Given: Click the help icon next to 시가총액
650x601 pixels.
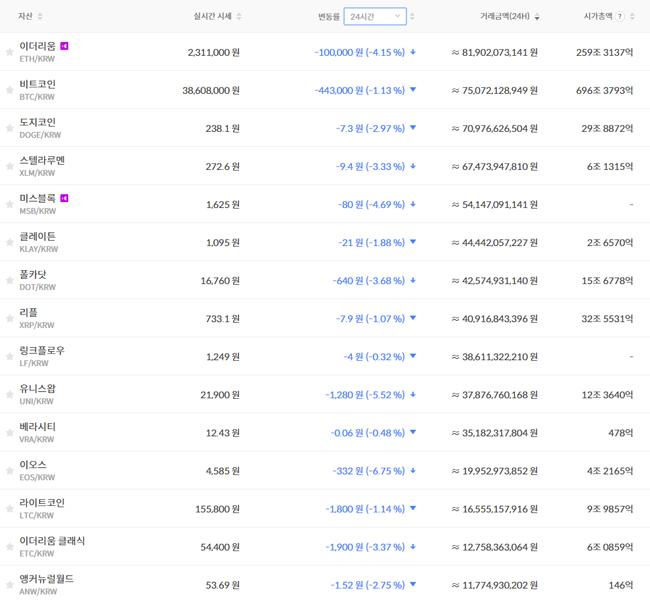Looking at the screenshot, I should coord(620,17).
